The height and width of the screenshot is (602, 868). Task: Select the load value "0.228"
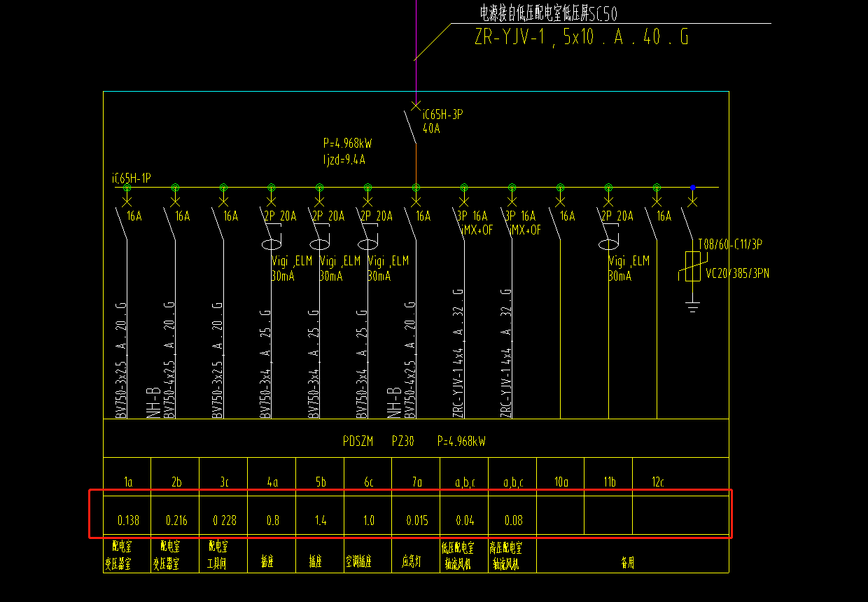point(225,521)
